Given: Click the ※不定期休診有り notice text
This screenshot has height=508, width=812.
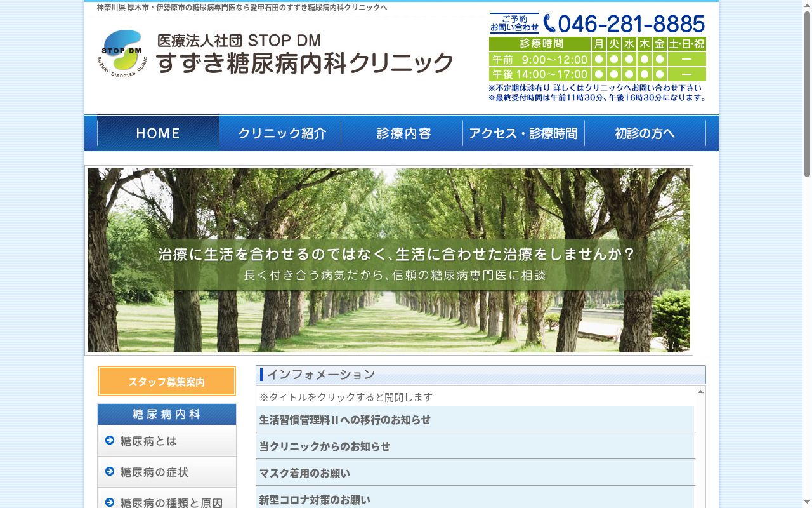Looking at the screenshot, I should (x=595, y=88).
